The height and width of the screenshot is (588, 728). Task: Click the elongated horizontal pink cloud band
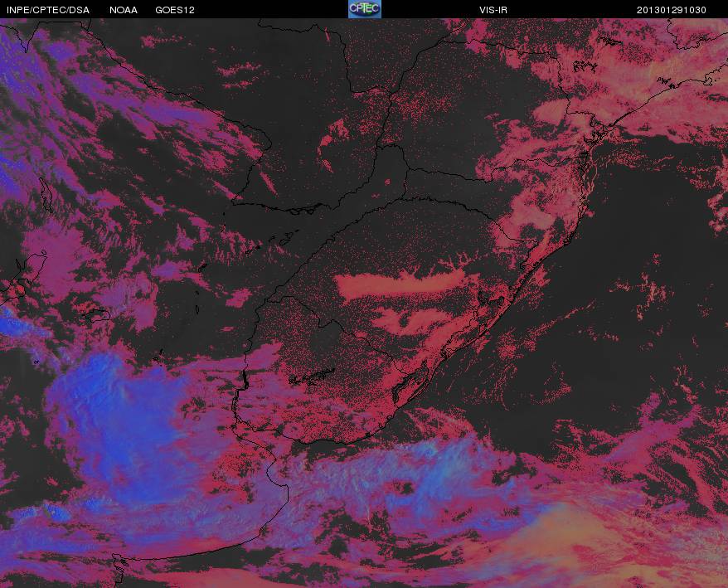tap(401, 284)
